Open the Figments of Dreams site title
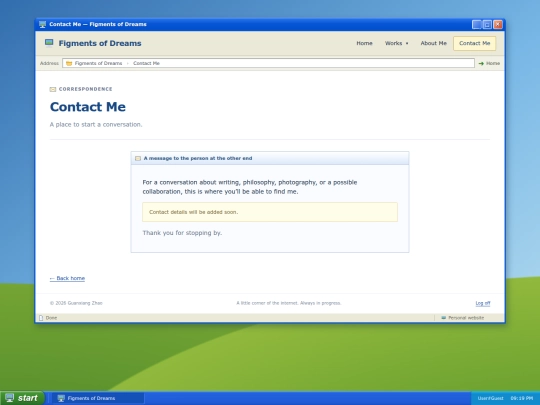 100,43
